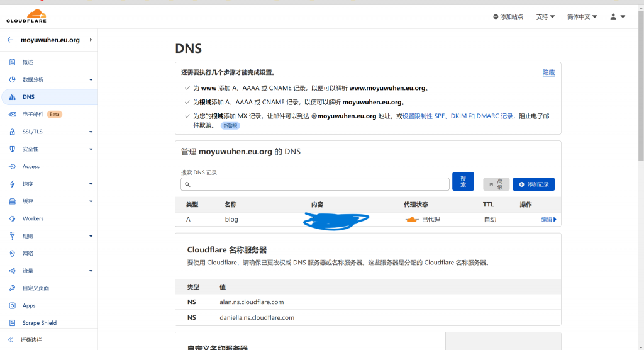This screenshot has width=644, height=350.
Task: Click the Analytics (数据分析) pie chart icon
Action: [x=13, y=79]
